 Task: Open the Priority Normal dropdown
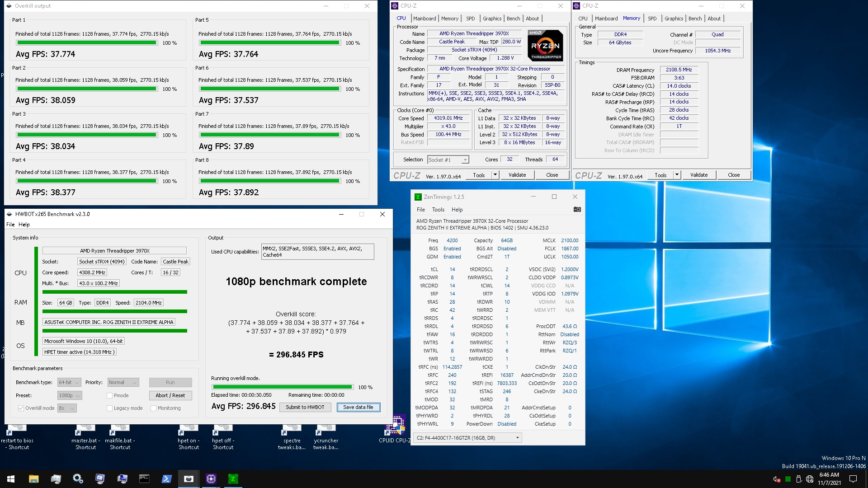coord(123,382)
